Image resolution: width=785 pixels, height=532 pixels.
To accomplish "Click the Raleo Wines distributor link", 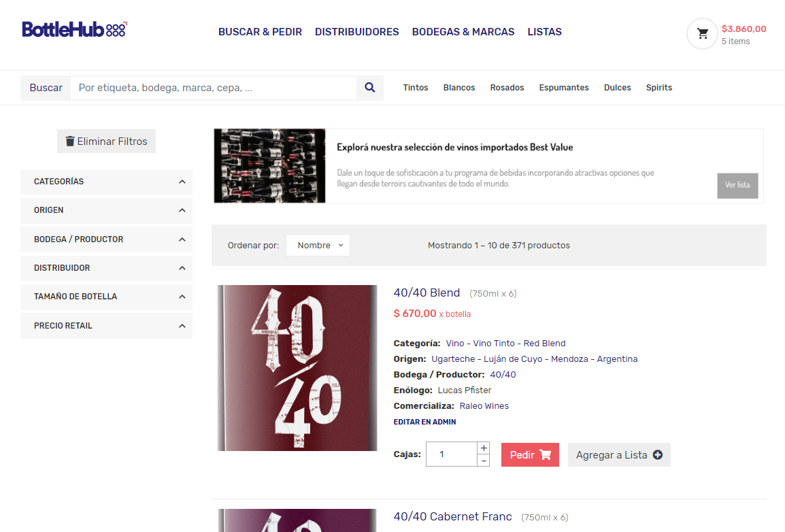I will [x=484, y=406].
